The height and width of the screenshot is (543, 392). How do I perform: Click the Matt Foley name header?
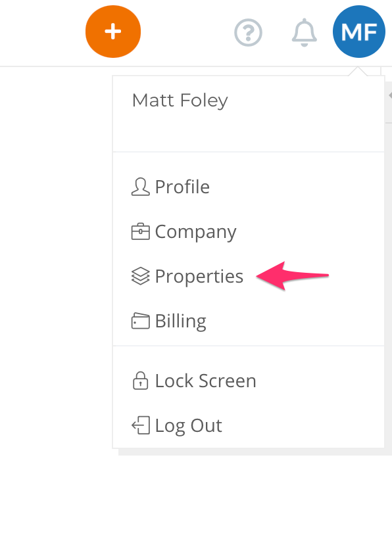[x=180, y=101]
